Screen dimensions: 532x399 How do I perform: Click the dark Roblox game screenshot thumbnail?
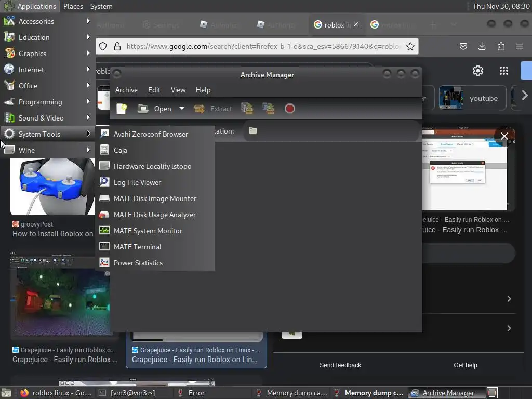click(x=60, y=295)
